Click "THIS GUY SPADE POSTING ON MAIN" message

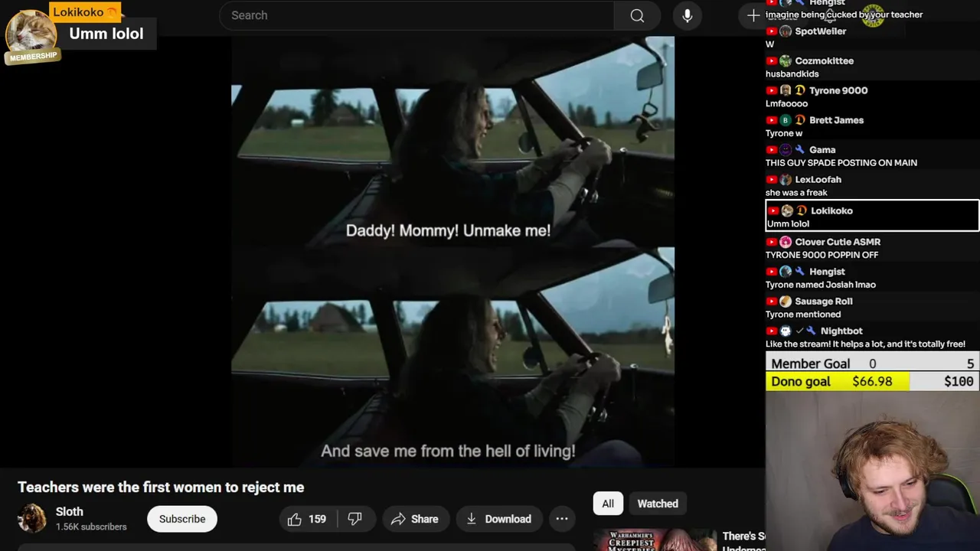point(841,163)
